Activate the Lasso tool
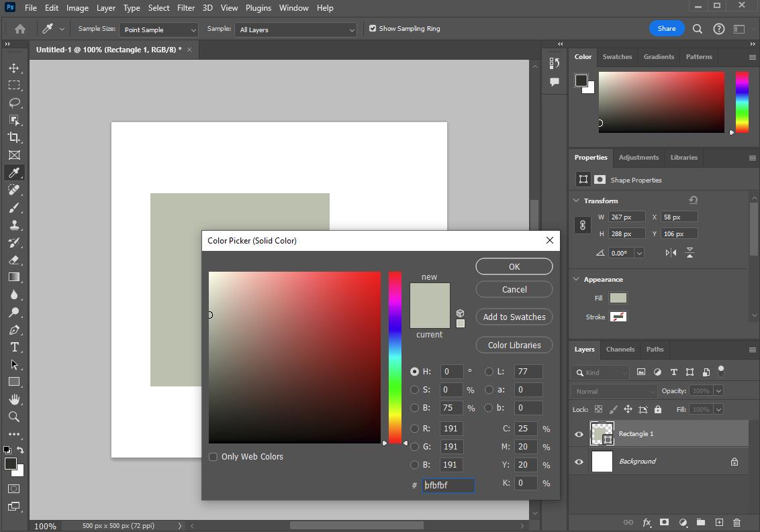This screenshot has height=532, width=760. (x=15, y=103)
